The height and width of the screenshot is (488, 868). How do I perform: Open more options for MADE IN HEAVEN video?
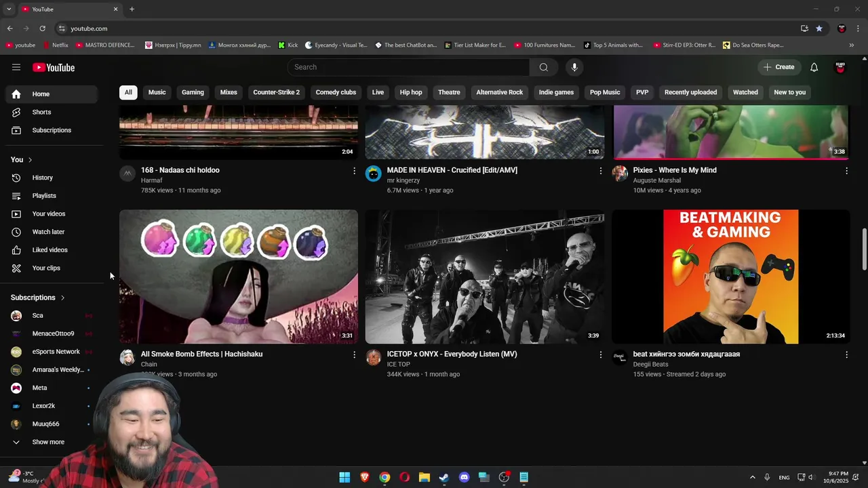600,171
